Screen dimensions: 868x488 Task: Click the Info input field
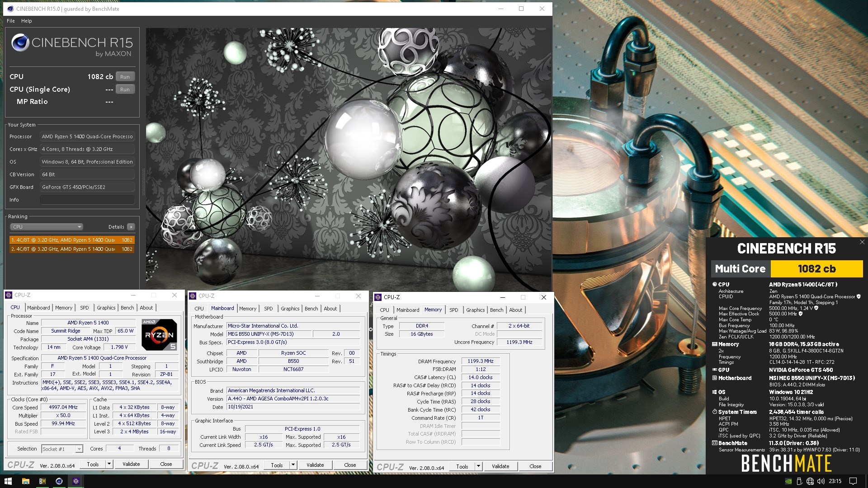[87, 200]
